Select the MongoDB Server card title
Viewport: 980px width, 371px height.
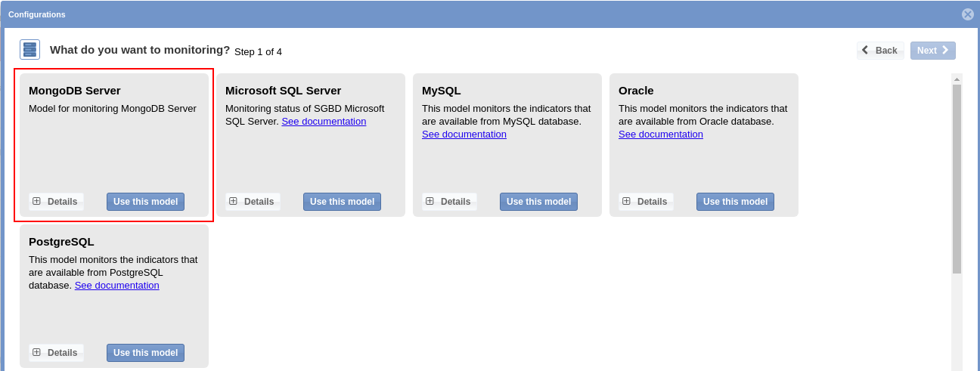75,91
